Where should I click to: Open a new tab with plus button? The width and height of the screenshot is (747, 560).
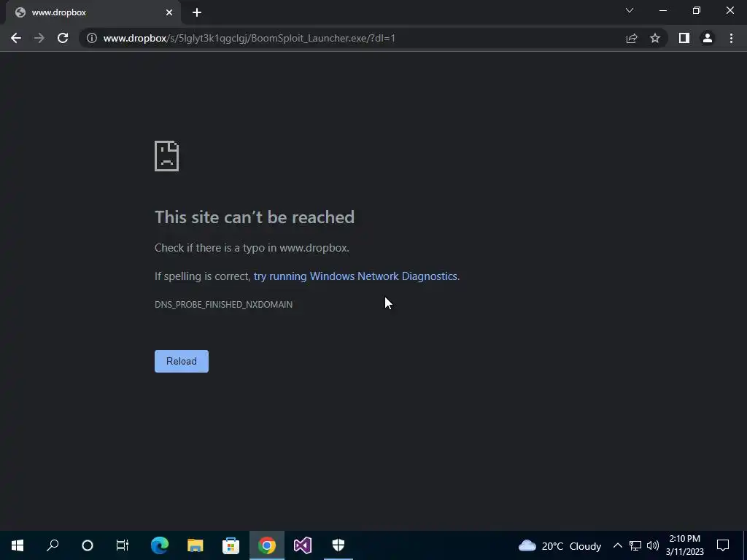(x=197, y=12)
